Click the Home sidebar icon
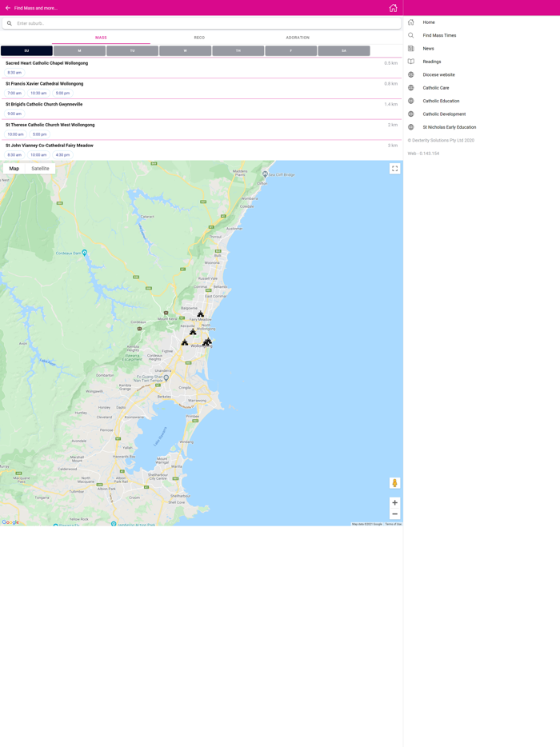 [411, 22]
